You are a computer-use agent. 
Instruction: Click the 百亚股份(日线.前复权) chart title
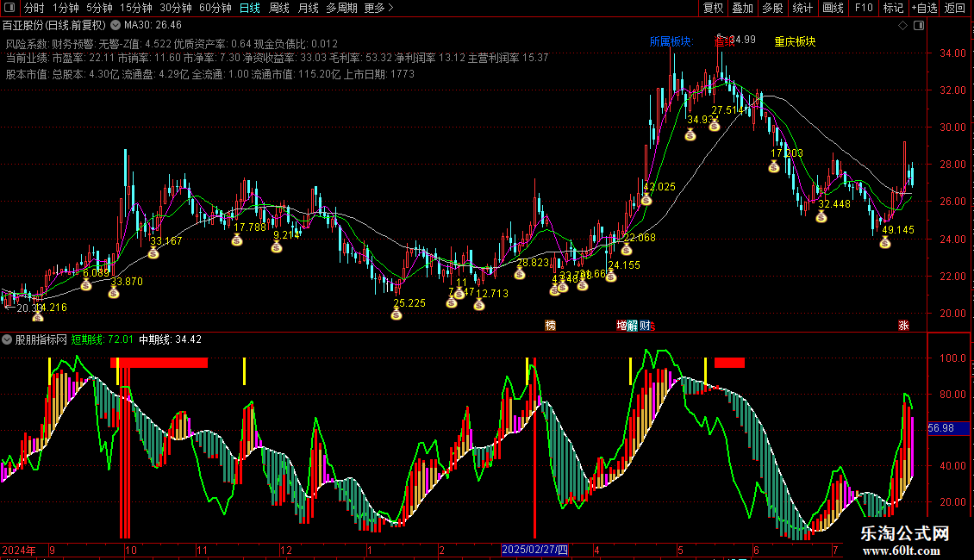54,26
